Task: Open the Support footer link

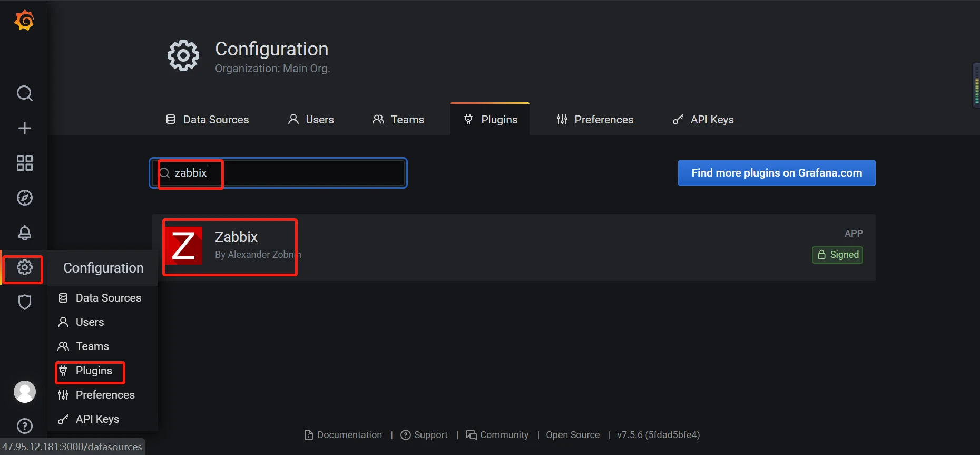Action: pyautogui.click(x=424, y=435)
